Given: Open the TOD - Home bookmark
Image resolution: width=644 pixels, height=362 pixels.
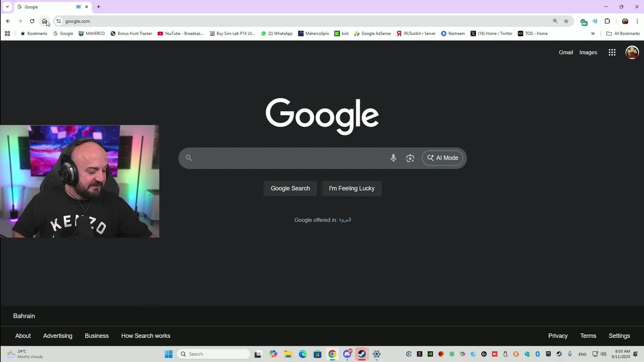Looking at the screenshot, I should 533,34.
